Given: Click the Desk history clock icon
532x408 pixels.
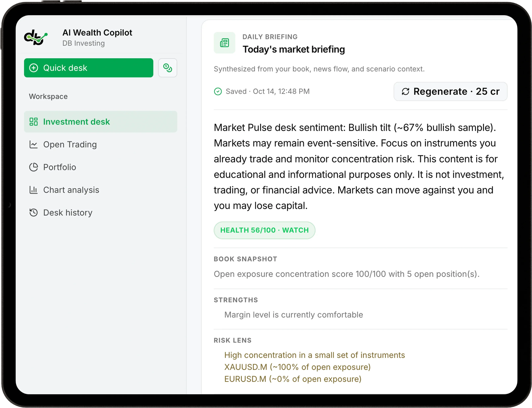Looking at the screenshot, I should coord(34,212).
